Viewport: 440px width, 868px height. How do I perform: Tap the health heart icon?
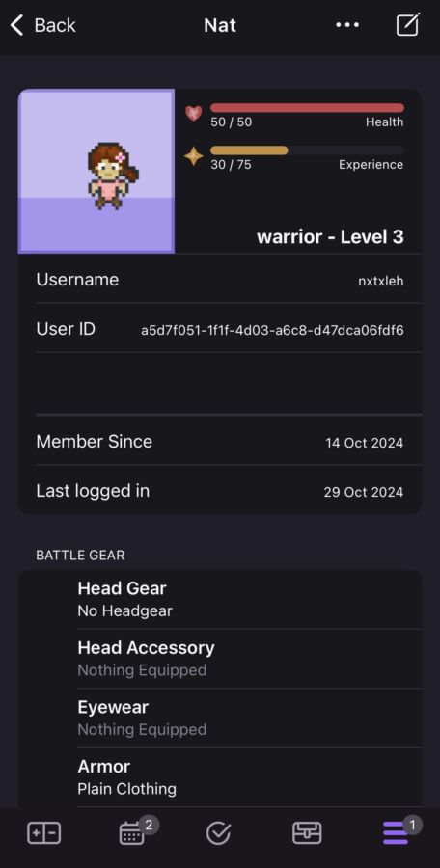pos(193,113)
